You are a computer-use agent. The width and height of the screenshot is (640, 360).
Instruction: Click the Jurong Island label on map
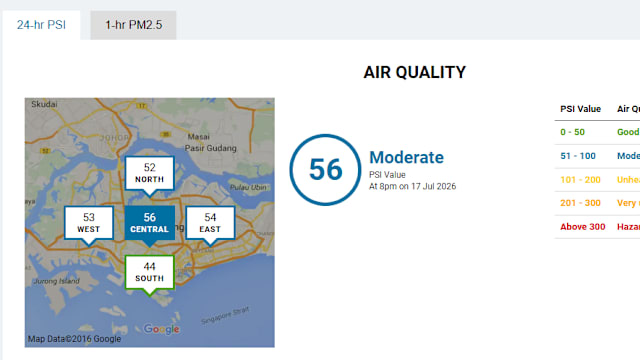pyautogui.click(x=56, y=281)
